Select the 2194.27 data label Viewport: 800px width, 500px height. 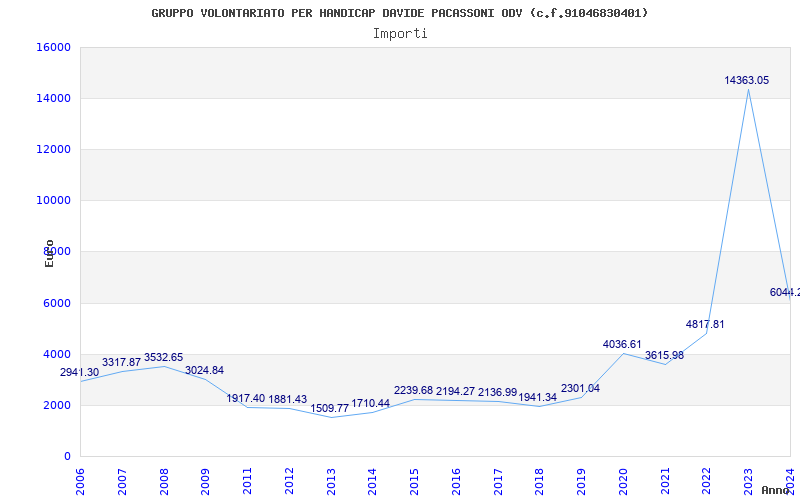455,391
